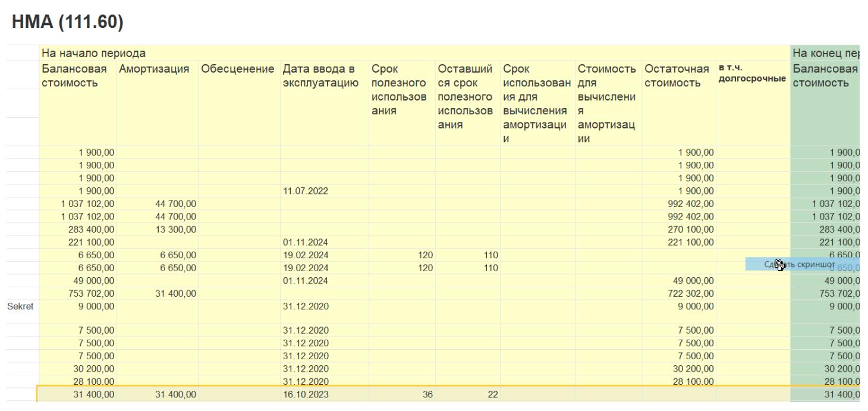Click remaining useful life cell showing 22

(492, 394)
